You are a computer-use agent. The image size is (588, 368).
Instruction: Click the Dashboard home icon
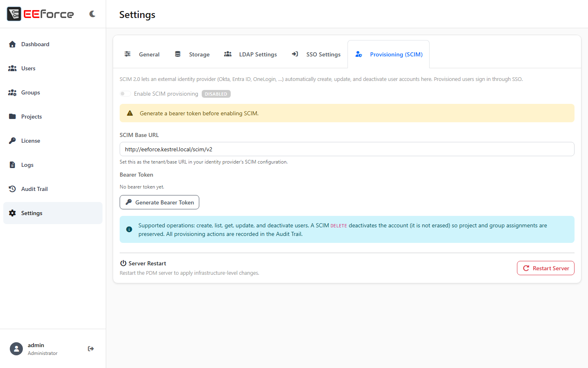(12, 44)
